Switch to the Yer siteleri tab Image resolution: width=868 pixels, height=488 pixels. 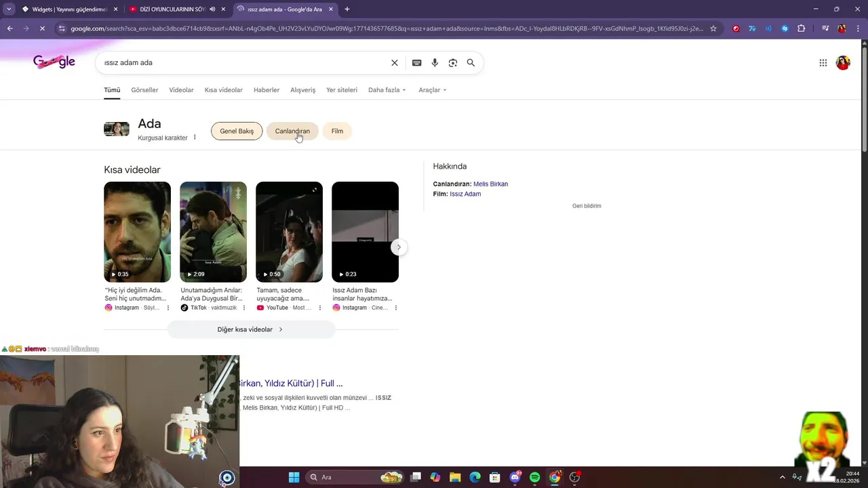[342, 90]
